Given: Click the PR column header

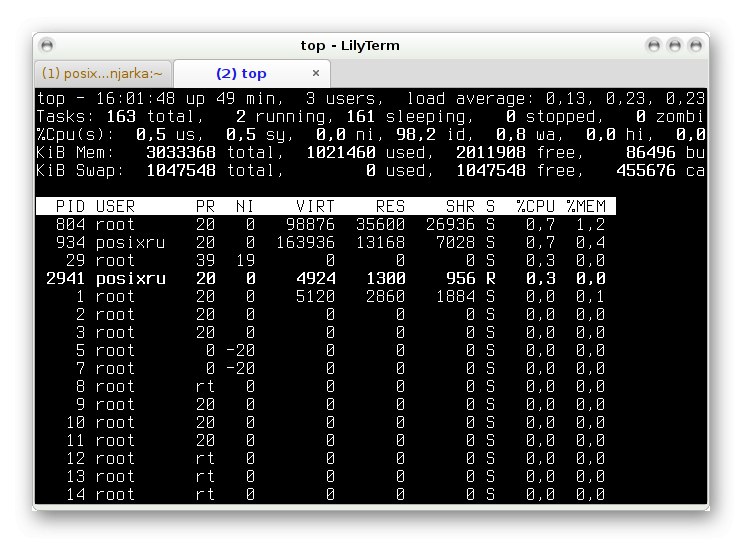Looking at the screenshot, I should 205,206.
